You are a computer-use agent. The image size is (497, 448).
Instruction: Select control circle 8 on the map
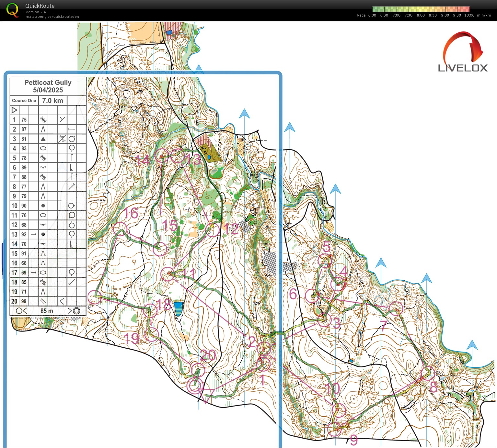[427, 374]
